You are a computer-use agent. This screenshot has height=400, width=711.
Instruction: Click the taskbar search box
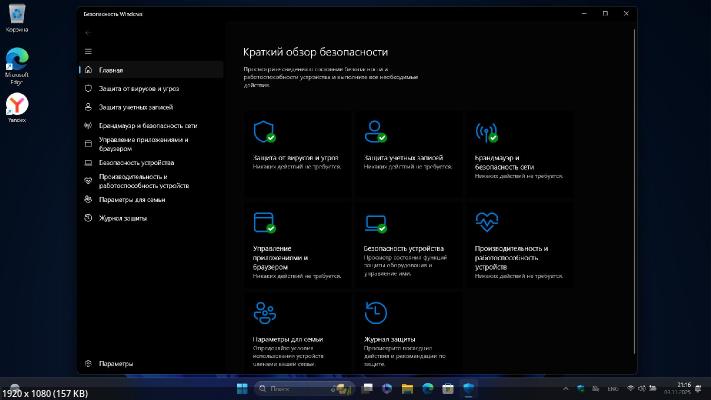click(x=290, y=387)
